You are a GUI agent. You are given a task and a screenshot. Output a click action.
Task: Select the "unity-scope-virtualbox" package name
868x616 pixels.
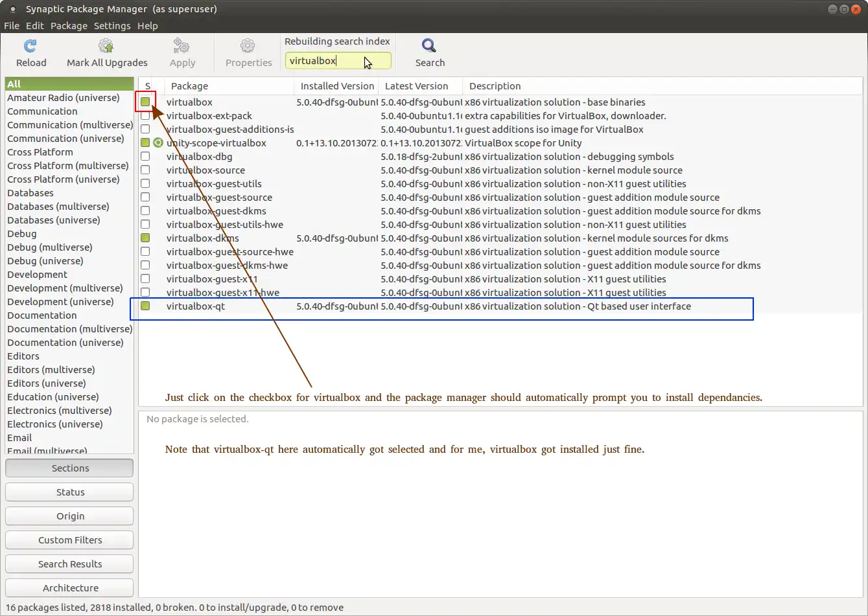coord(216,143)
